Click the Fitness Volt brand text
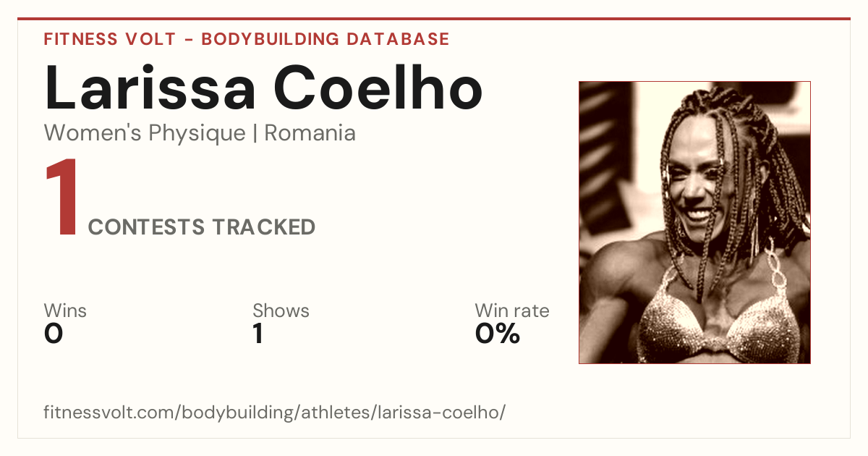 tap(109, 39)
